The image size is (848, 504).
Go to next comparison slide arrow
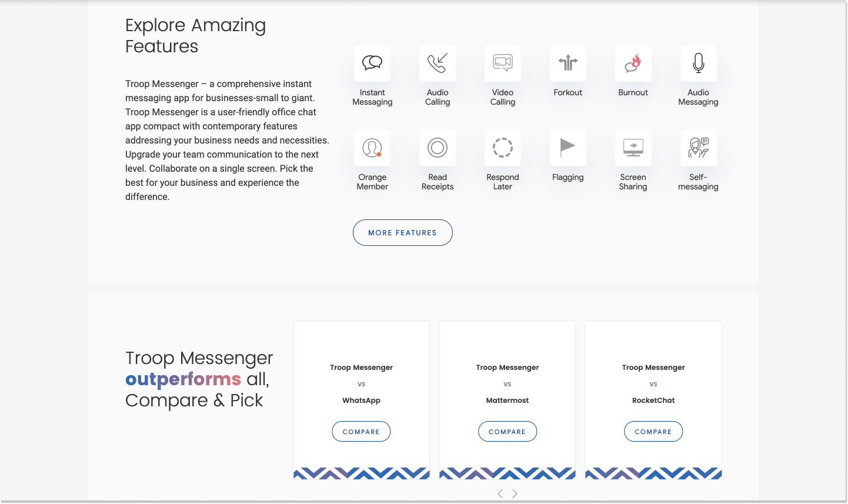(x=515, y=493)
